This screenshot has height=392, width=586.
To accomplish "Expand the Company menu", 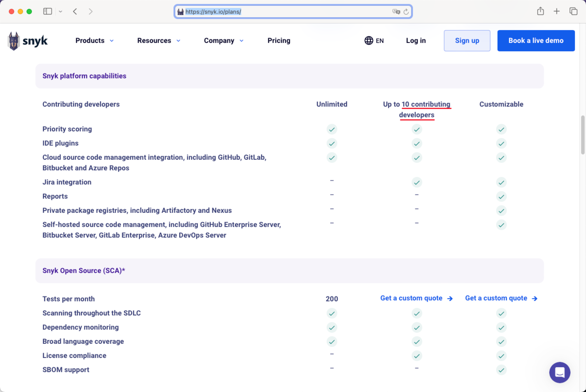I will click(x=224, y=41).
